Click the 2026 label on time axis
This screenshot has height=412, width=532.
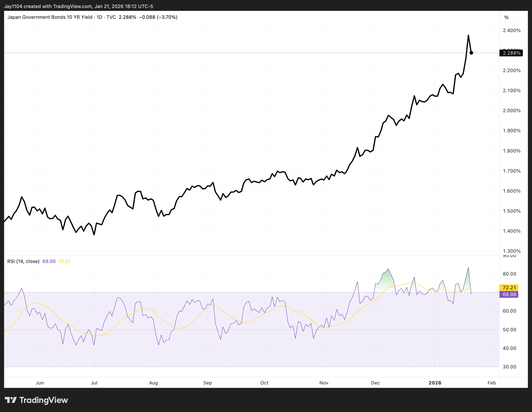point(435,383)
